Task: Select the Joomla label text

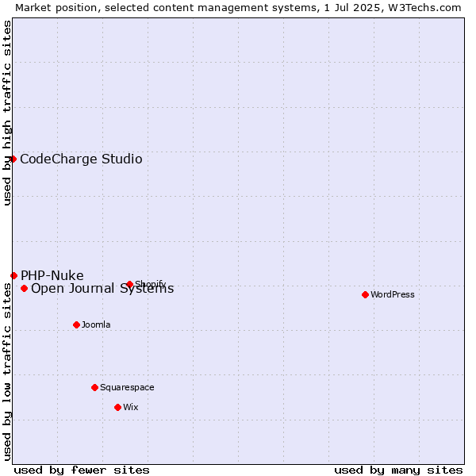Action: tap(96, 324)
